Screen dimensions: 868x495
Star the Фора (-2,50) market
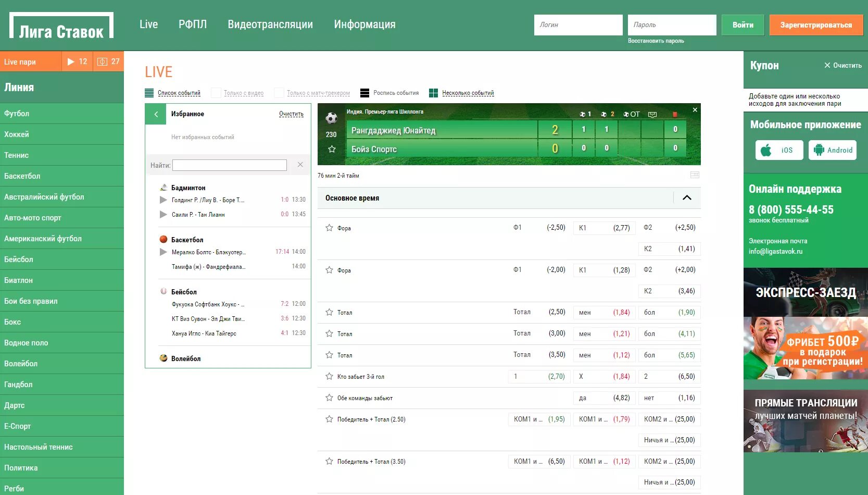tap(329, 228)
